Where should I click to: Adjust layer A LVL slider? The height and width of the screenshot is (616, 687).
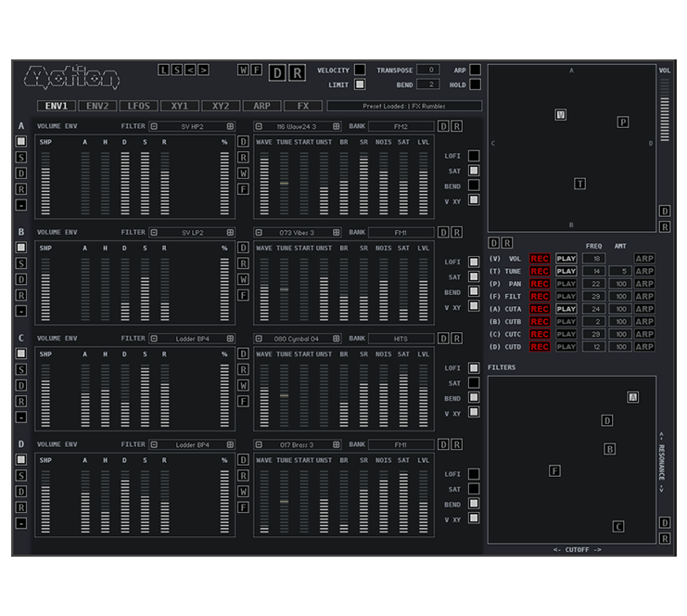[x=424, y=184]
